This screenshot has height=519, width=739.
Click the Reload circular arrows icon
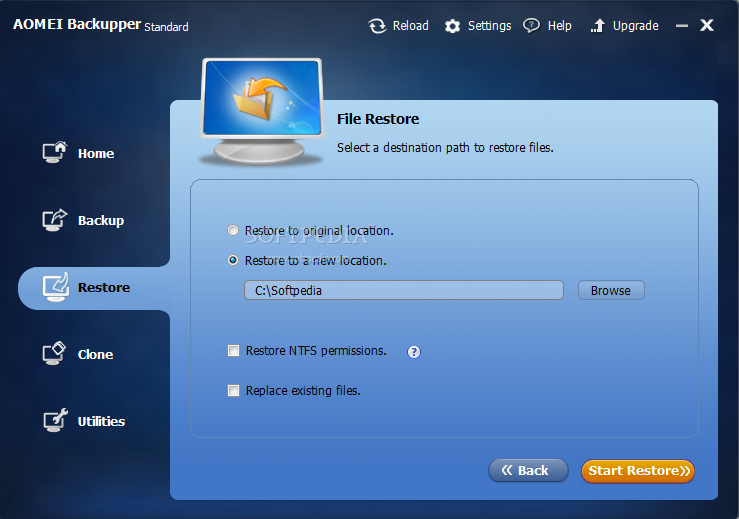pyautogui.click(x=377, y=26)
